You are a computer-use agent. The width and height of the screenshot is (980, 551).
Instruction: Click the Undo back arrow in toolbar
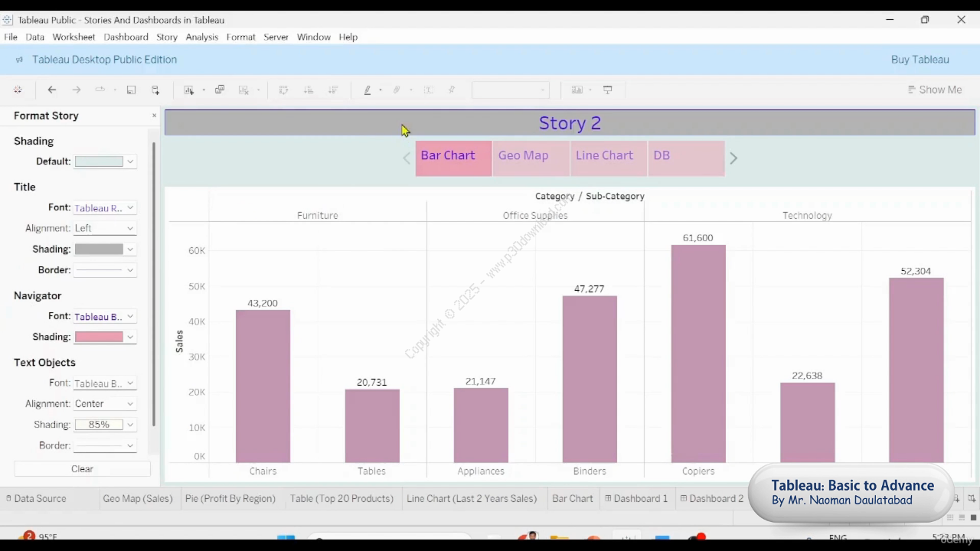pyautogui.click(x=52, y=90)
